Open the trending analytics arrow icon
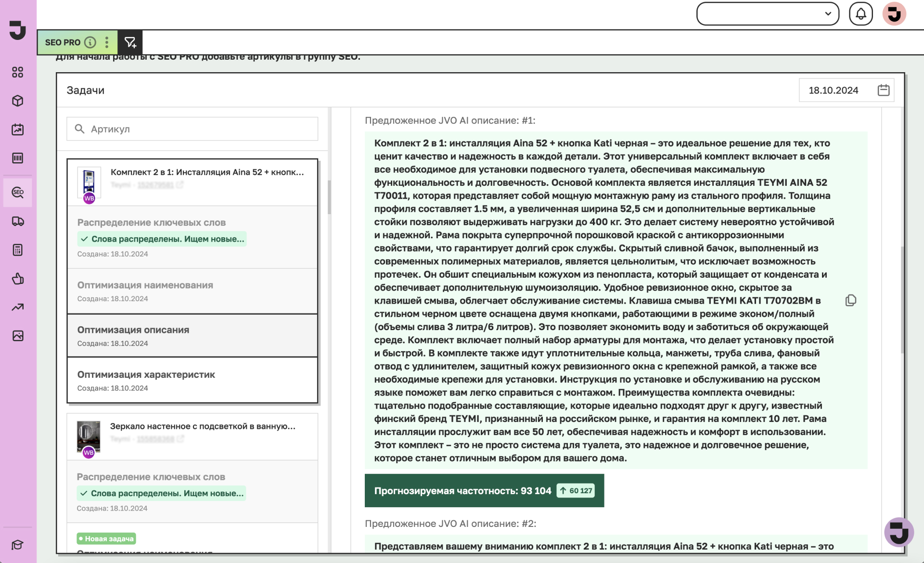 pos(18,307)
